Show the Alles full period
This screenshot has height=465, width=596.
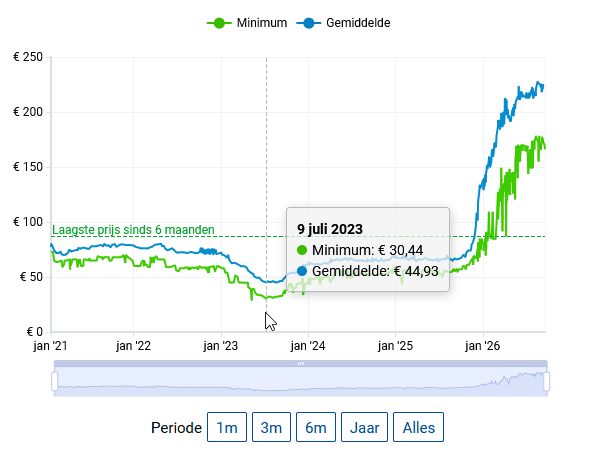point(418,427)
